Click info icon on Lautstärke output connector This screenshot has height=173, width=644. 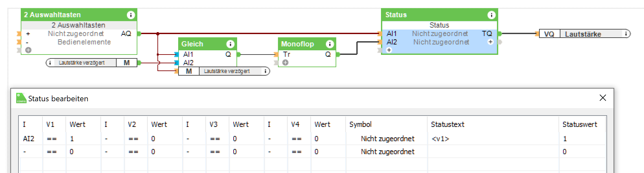pos(626,34)
